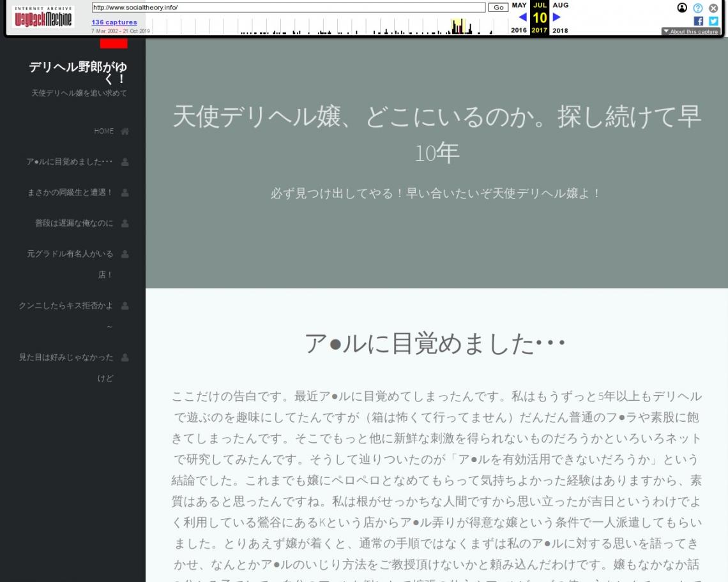Click sidebar tagline 天使デリヘル嬢を追い求めて
This screenshot has height=582, width=728.
pos(79,93)
